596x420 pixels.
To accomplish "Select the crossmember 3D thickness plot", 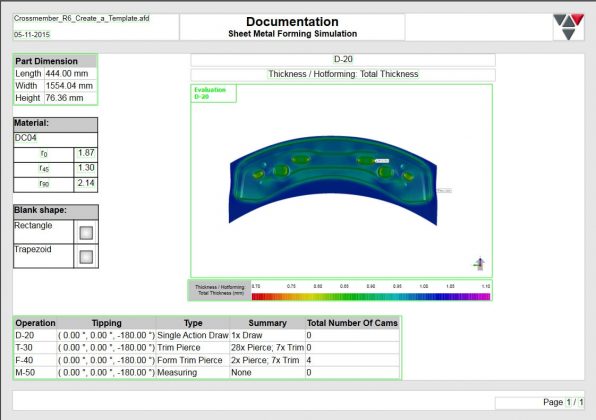I will point(333,180).
